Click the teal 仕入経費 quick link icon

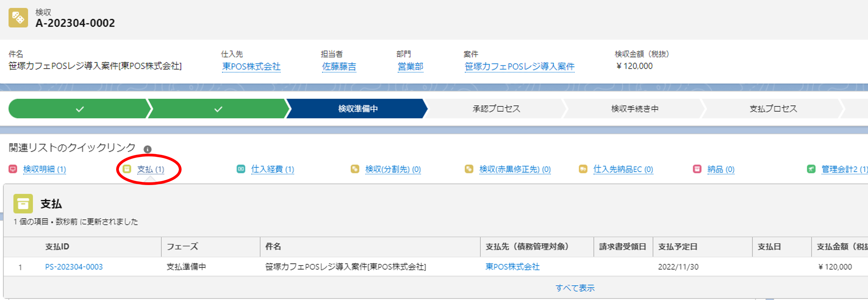(241, 169)
